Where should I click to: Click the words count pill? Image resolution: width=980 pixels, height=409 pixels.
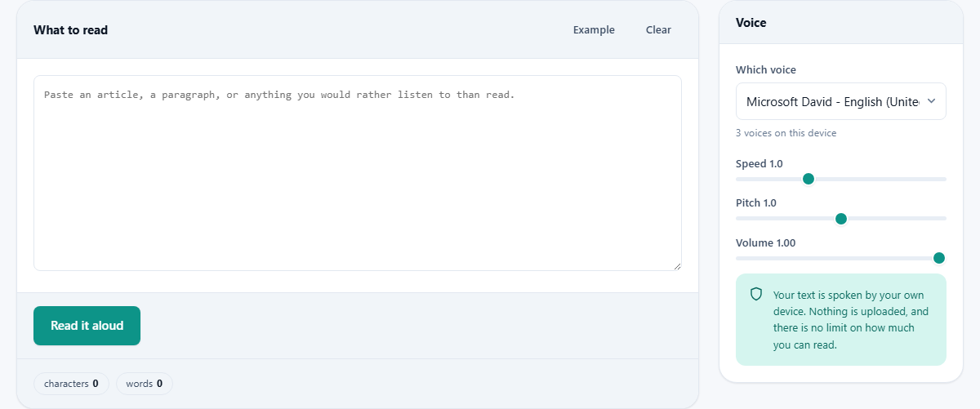click(x=145, y=384)
